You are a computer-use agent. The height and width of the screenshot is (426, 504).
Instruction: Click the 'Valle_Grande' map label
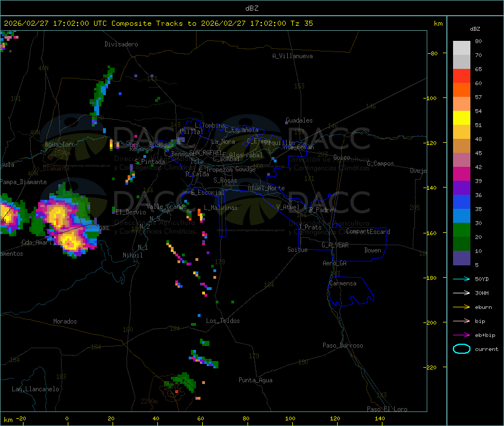click(x=166, y=206)
